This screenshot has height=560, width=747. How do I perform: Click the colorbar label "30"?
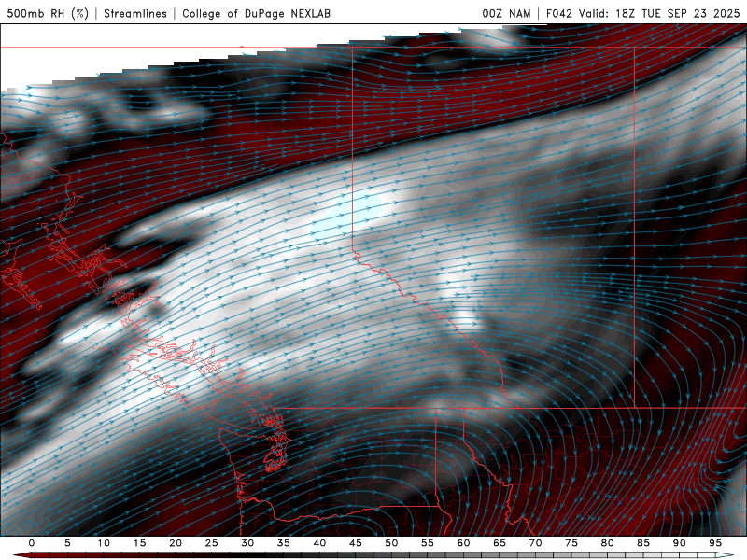pos(247,543)
